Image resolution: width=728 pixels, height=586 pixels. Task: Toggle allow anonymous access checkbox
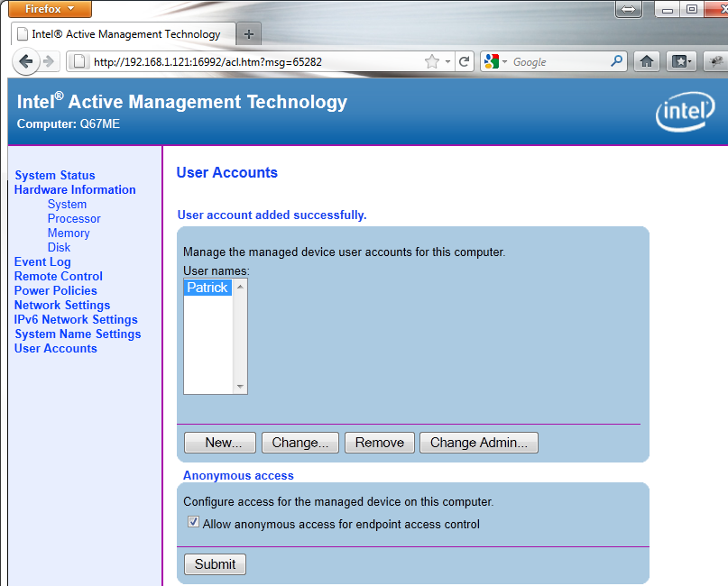pyautogui.click(x=193, y=522)
